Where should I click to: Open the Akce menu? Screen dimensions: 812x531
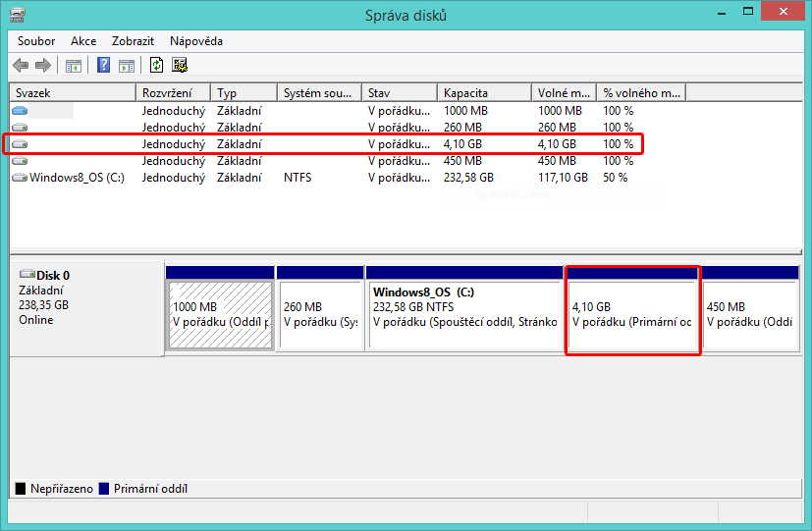pos(83,41)
